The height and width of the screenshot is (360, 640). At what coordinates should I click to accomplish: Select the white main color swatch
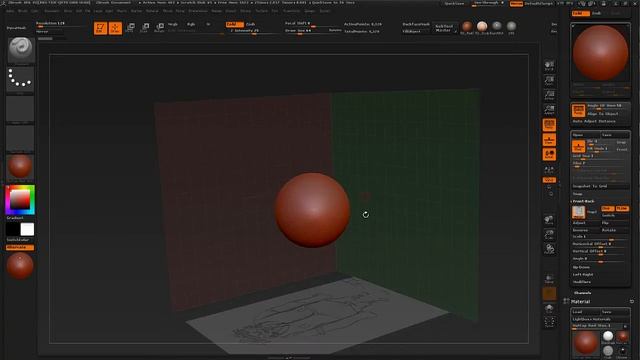coord(27,229)
